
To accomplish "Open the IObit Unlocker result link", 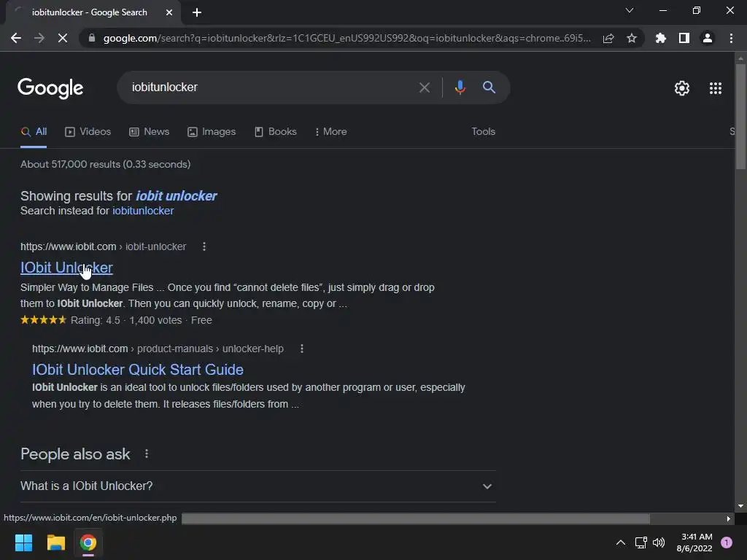I will pos(66,268).
